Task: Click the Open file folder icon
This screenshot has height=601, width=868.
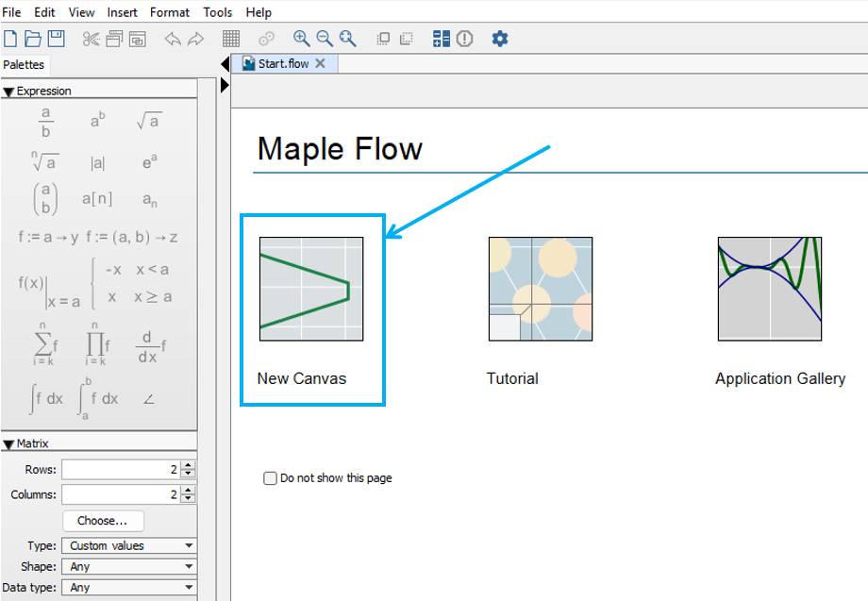Action: click(x=33, y=39)
